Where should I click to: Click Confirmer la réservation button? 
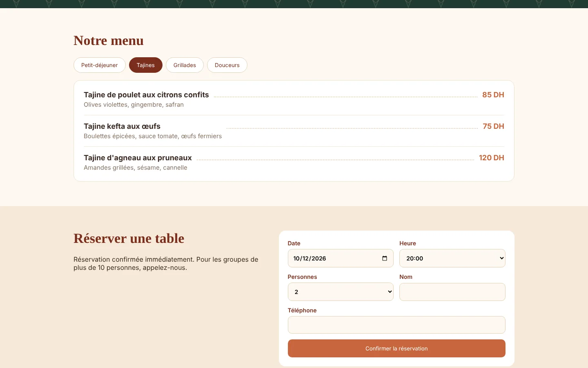point(396,348)
